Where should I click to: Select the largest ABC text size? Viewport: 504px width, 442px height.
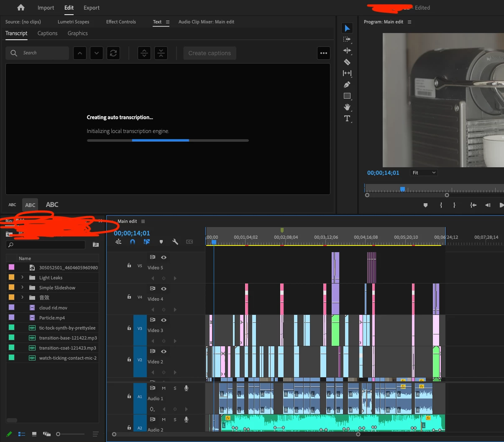[52, 204]
